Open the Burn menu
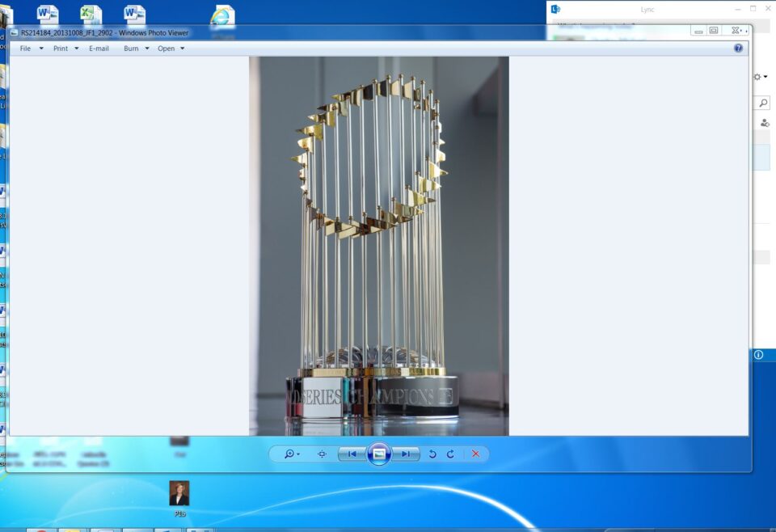 [x=131, y=49]
